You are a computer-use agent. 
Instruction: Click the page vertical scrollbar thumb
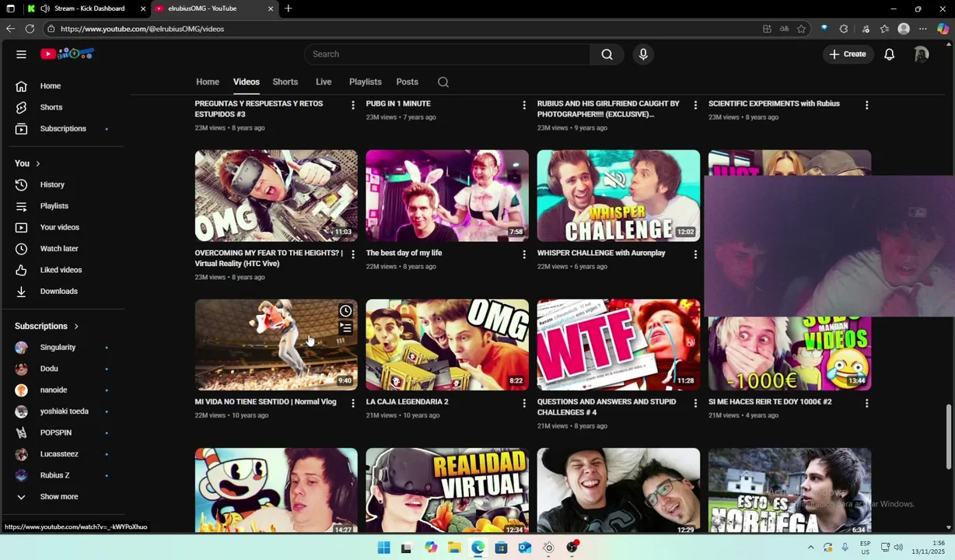click(948, 436)
